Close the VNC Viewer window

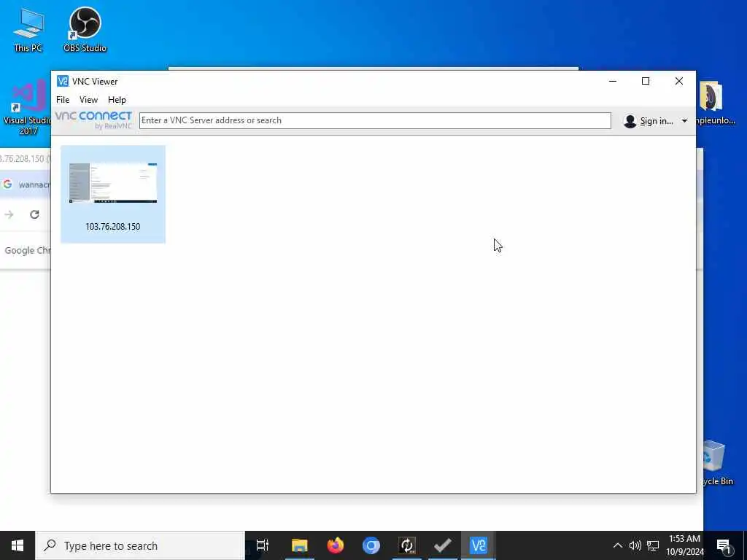point(679,81)
